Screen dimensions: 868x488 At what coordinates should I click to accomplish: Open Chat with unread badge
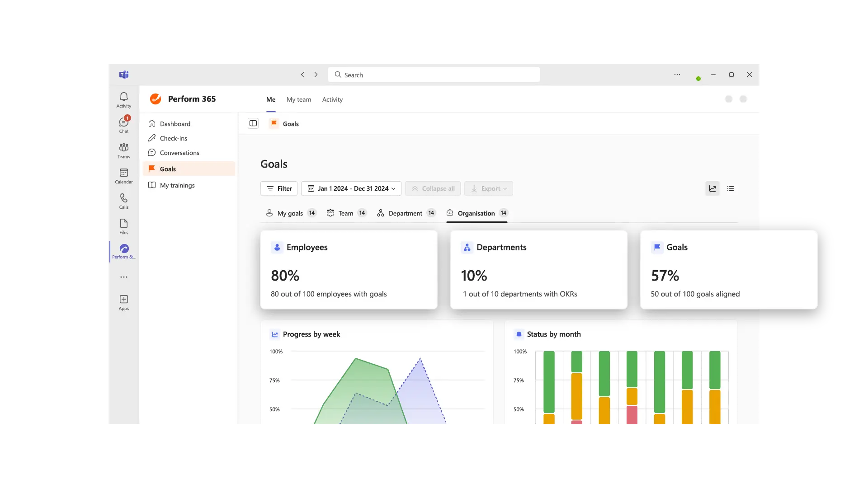[x=123, y=125]
